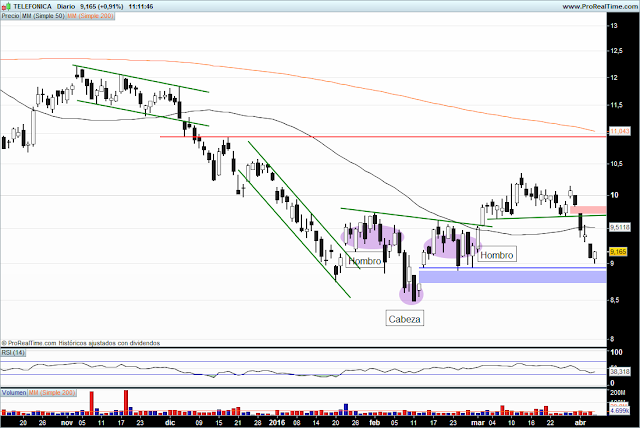
Task: Click the blue support zone rectangle
Action: click(513, 276)
